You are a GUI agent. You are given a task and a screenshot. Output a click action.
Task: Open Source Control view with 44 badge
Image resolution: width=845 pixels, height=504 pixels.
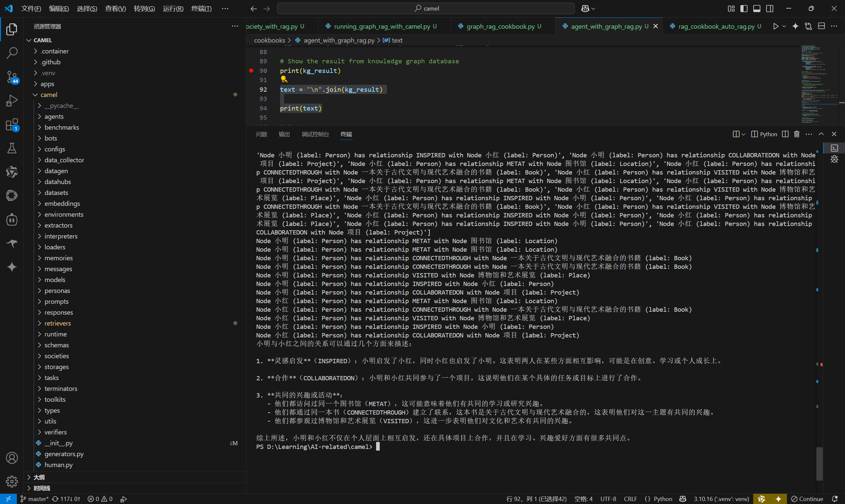click(12, 77)
